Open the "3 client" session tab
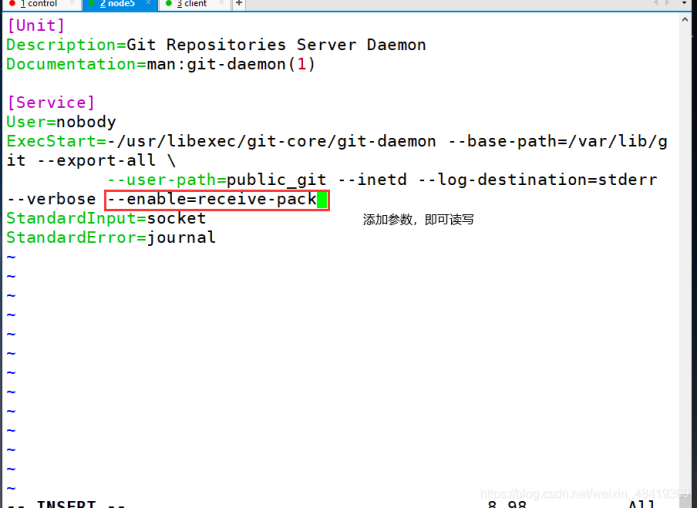Screen dimensions: 697x509 pos(192,4)
